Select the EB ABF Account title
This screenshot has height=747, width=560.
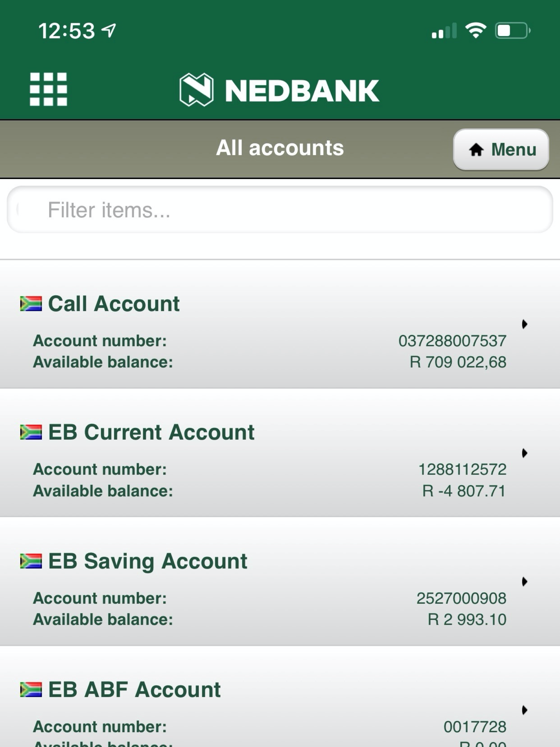(x=134, y=690)
